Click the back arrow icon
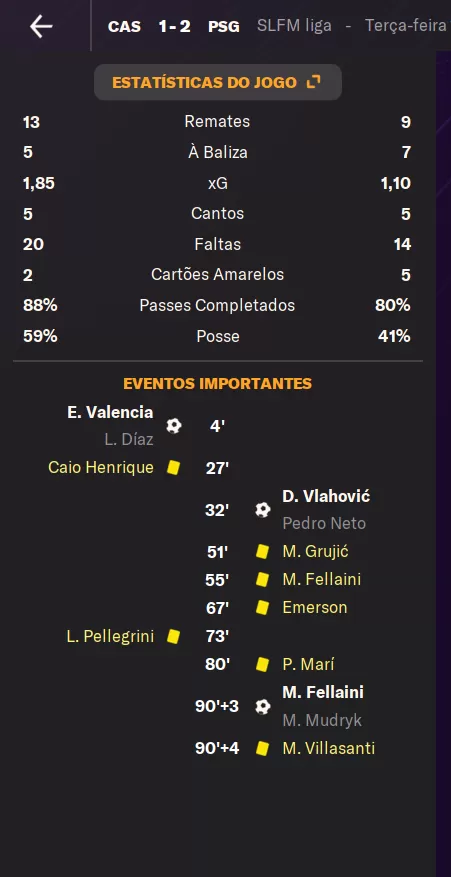Viewport: 451px width, 877px height. coord(41,26)
